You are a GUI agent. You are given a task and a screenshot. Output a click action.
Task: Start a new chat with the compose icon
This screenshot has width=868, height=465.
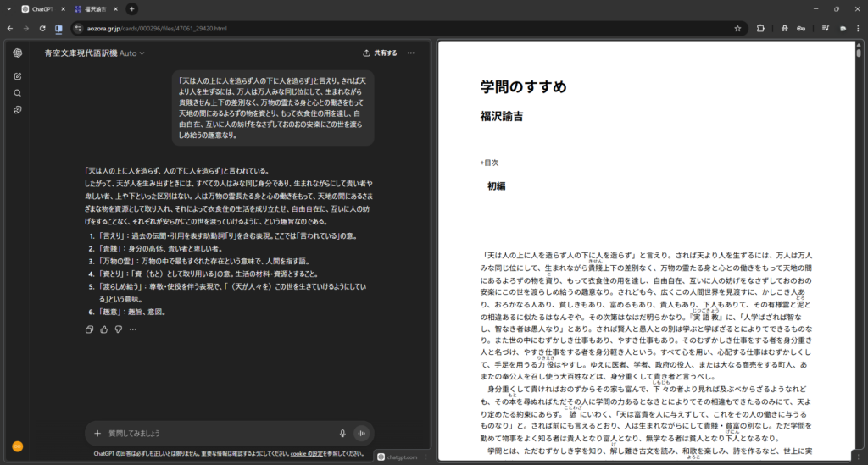coord(17,76)
